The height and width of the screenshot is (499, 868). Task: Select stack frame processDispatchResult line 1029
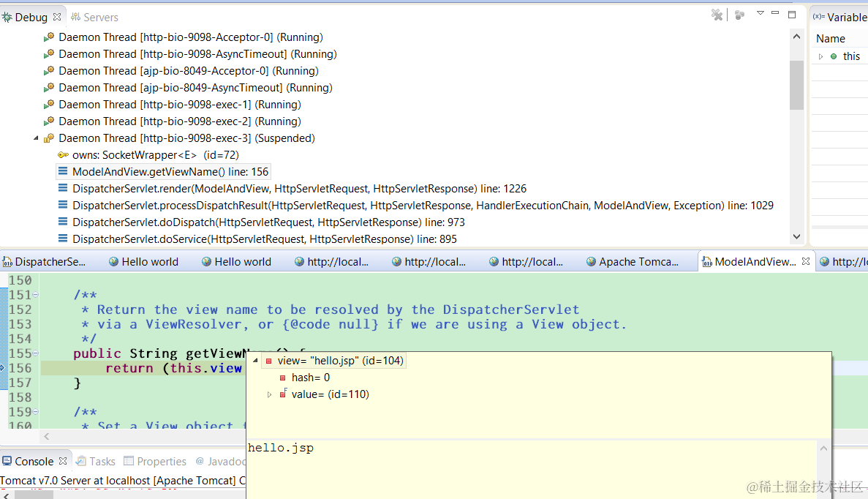(423, 206)
